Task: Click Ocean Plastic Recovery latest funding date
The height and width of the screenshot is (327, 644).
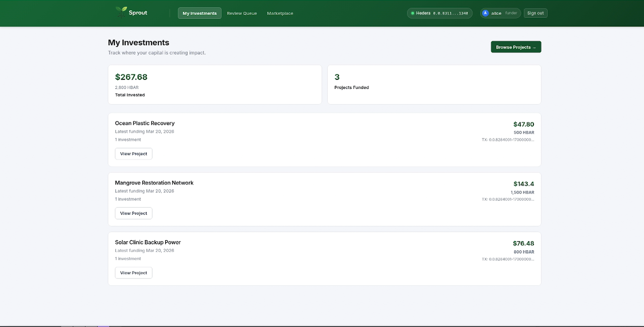Action: point(144,131)
